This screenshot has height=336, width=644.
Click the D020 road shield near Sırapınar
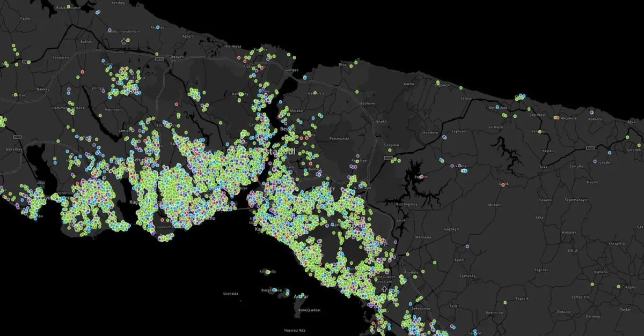pos(387,159)
